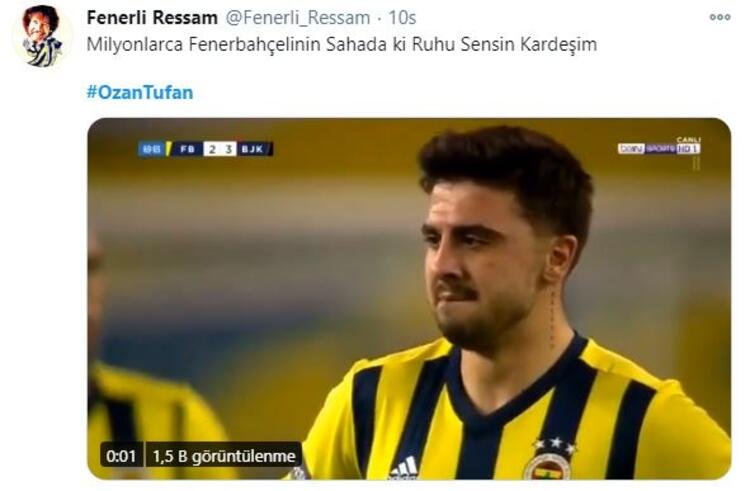Click the CANLI live label in the video

689,140
